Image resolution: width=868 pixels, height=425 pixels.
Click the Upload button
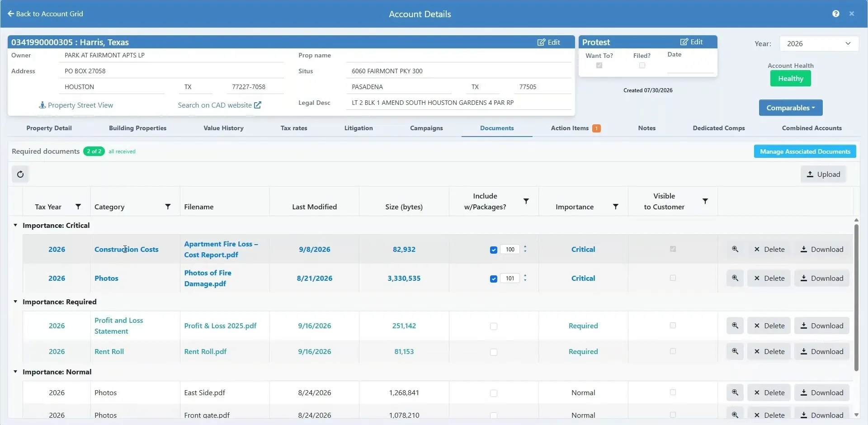823,174
